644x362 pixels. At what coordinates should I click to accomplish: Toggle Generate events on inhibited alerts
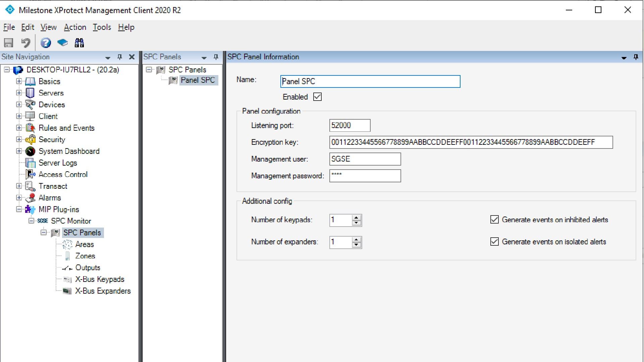(x=494, y=220)
